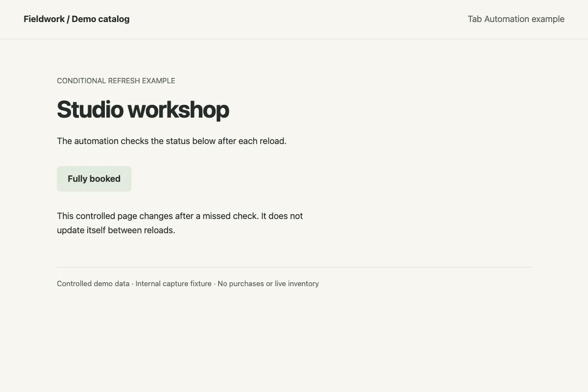Click the Fieldwork / Demo catalog header link
The image size is (588, 392).
[x=76, y=19]
